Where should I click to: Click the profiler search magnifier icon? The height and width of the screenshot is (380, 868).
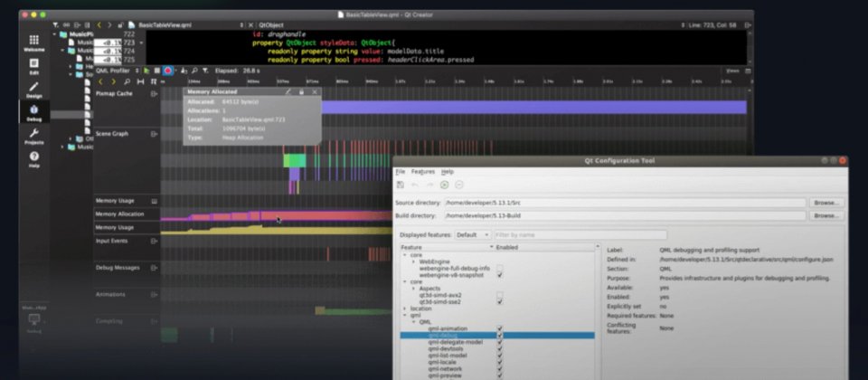(x=195, y=71)
